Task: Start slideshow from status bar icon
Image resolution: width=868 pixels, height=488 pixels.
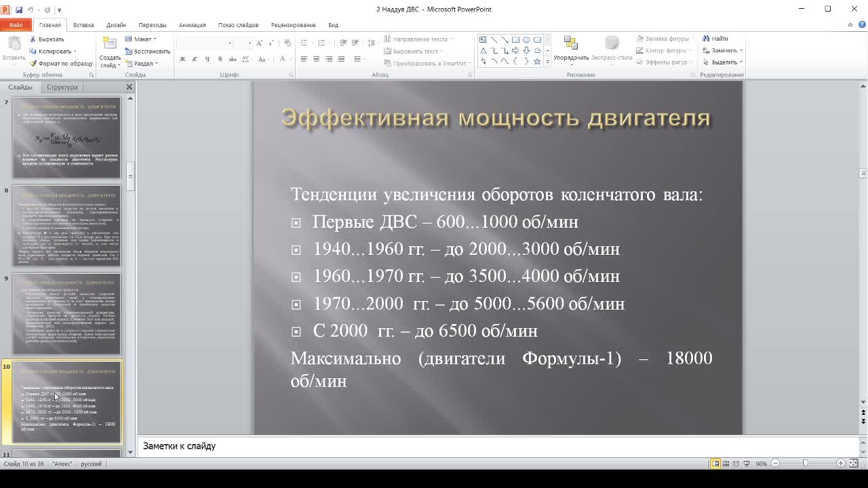Action: click(747, 464)
